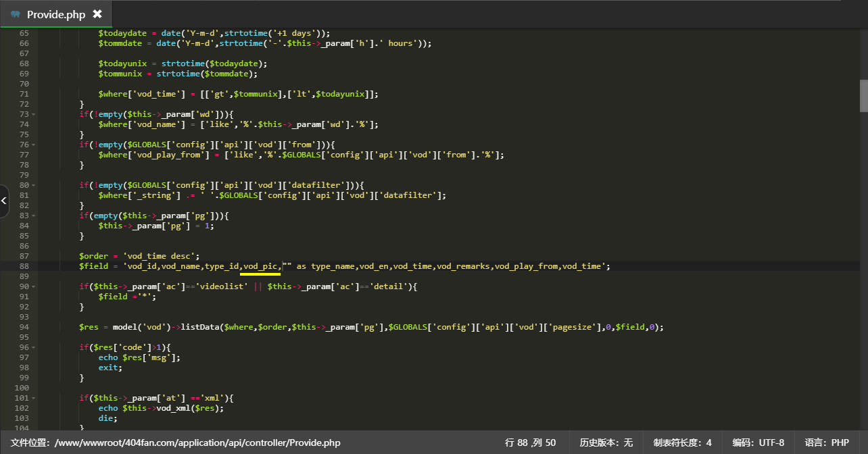Click the model('vod')->listData line
Screen dimensions: 868x454
[371, 327]
